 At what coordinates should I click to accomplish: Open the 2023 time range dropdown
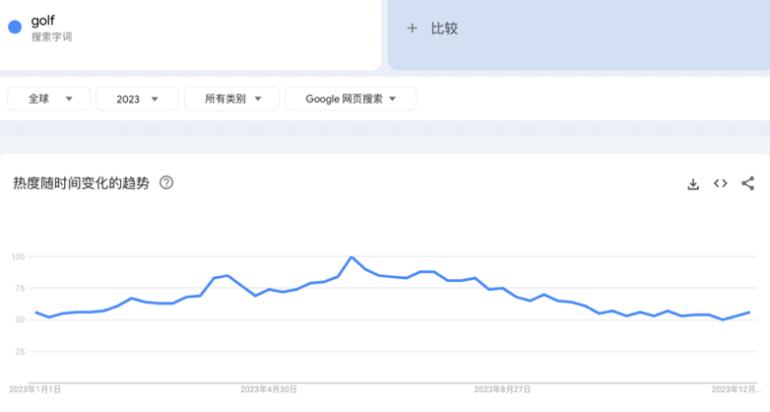pyautogui.click(x=137, y=99)
